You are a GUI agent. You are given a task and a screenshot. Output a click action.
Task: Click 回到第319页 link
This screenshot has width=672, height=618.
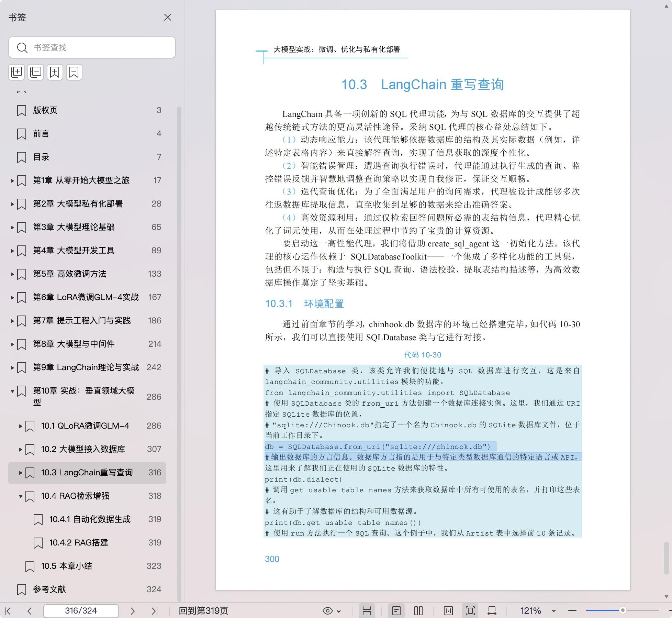[x=203, y=611]
